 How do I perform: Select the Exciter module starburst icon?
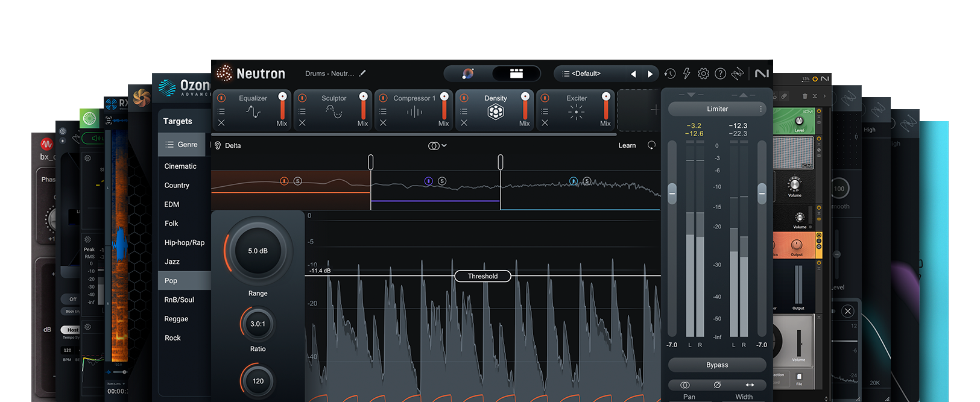coord(576,112)
